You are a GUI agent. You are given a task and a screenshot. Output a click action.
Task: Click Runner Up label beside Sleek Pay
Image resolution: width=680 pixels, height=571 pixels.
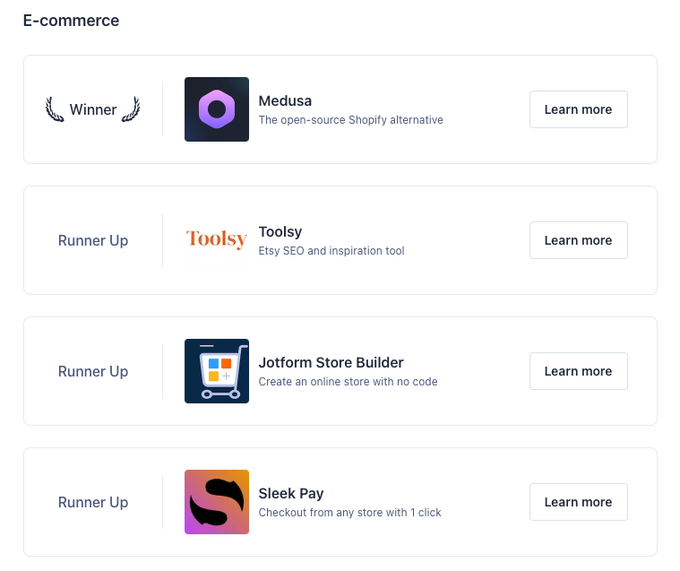coord(93,502)
